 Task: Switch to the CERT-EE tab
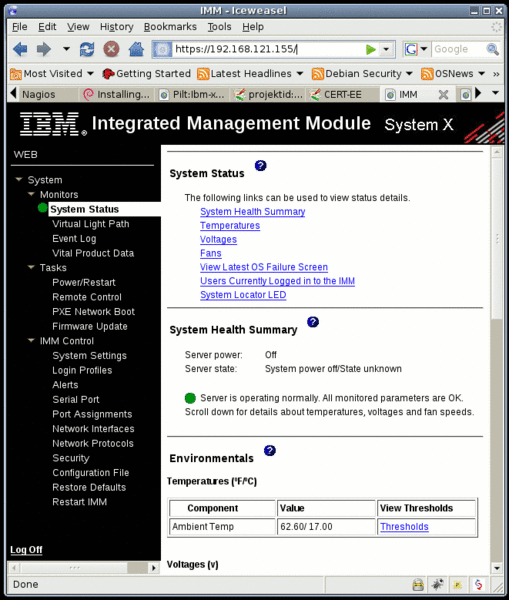(343, 94)
